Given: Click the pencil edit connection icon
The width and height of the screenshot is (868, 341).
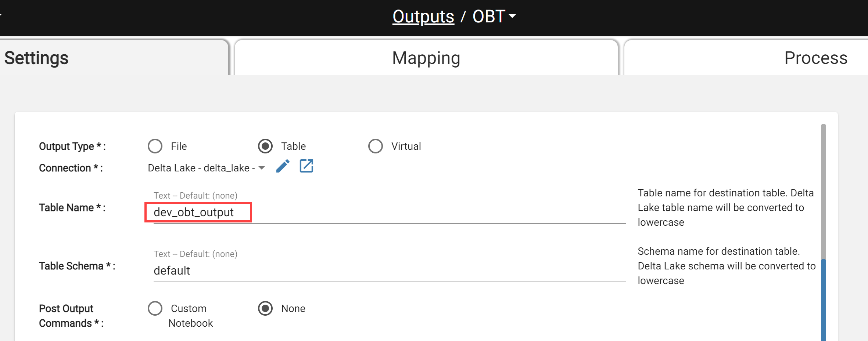Looking at the screenshot, I should (283, 166).
